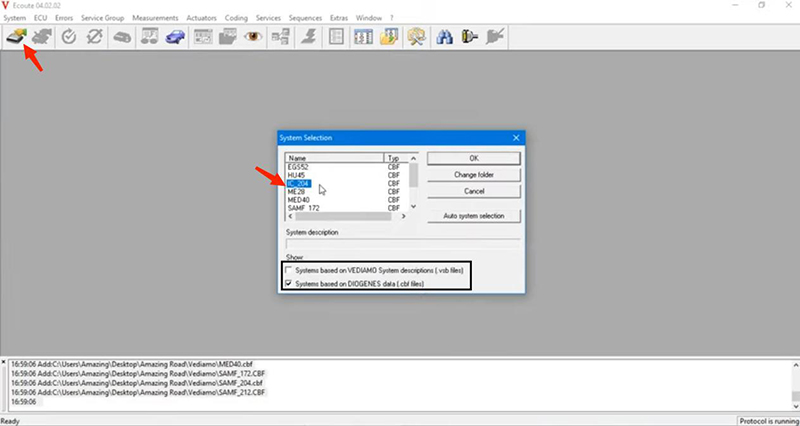Click the binoculars toolbar icon
The image size is (800, 426).
pos(444,37)
